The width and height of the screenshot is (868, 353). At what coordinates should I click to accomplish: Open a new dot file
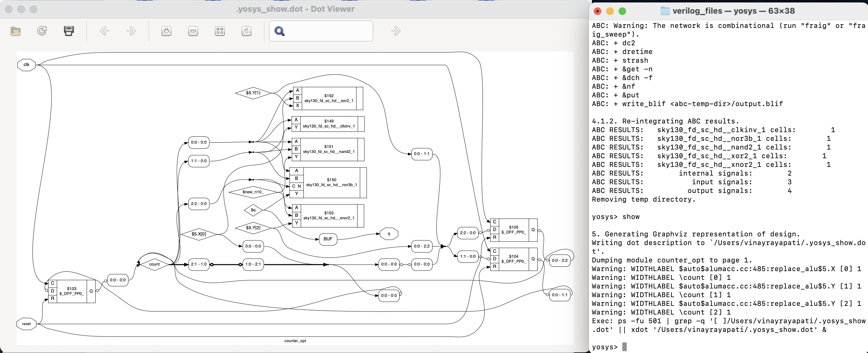point(16,31)
